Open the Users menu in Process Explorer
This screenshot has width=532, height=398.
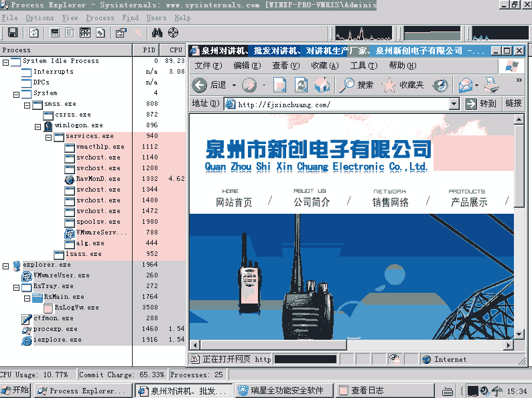[x=156, y=17]
